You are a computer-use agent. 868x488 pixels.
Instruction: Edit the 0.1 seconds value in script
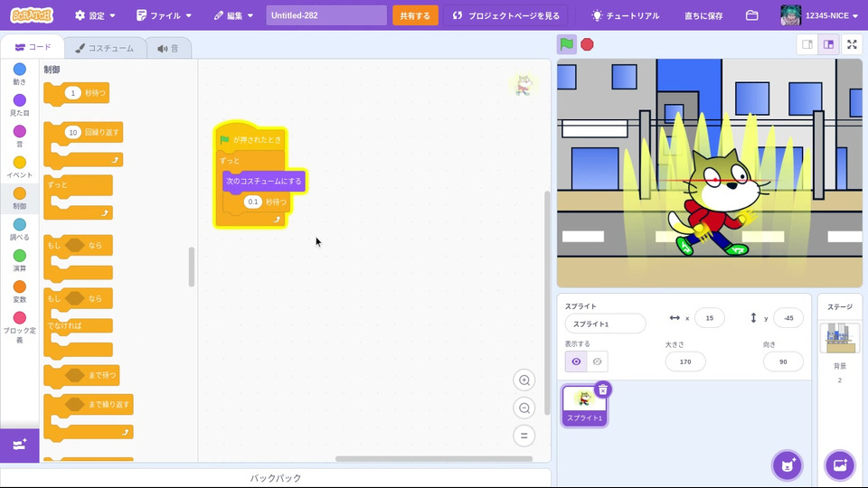253,202
